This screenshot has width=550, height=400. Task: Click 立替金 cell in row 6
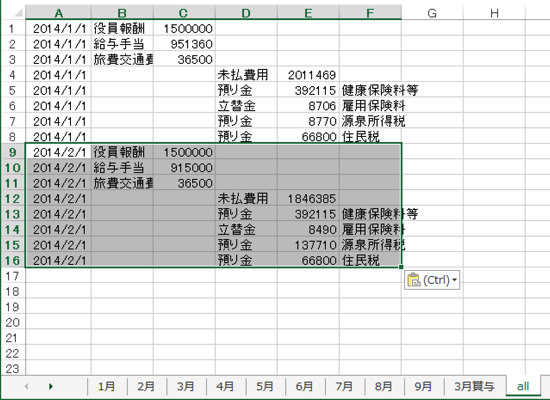tap(246, 106)
